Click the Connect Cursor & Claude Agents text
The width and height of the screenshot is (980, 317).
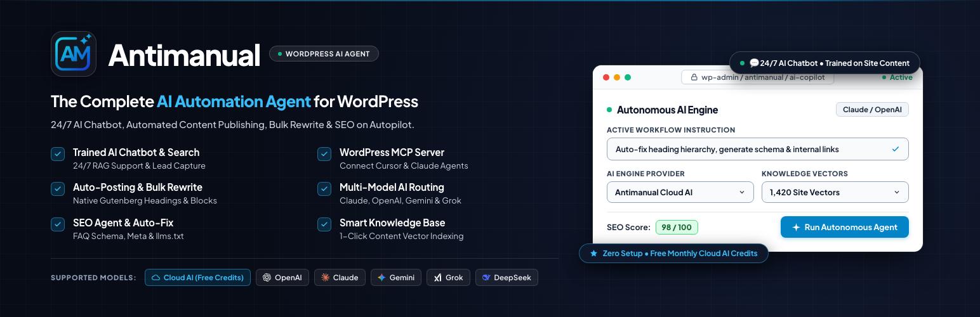click(x=404, y=165)
